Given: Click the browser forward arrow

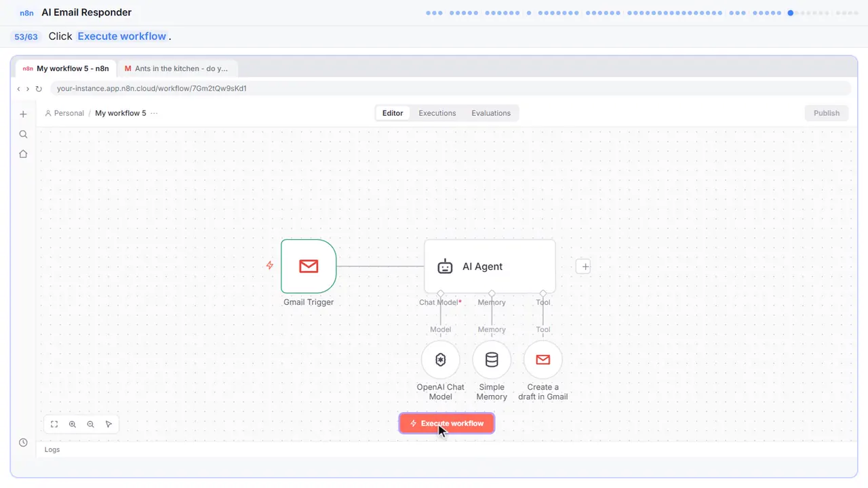Looking at the screenshot, I should click(x=28, y=89).
